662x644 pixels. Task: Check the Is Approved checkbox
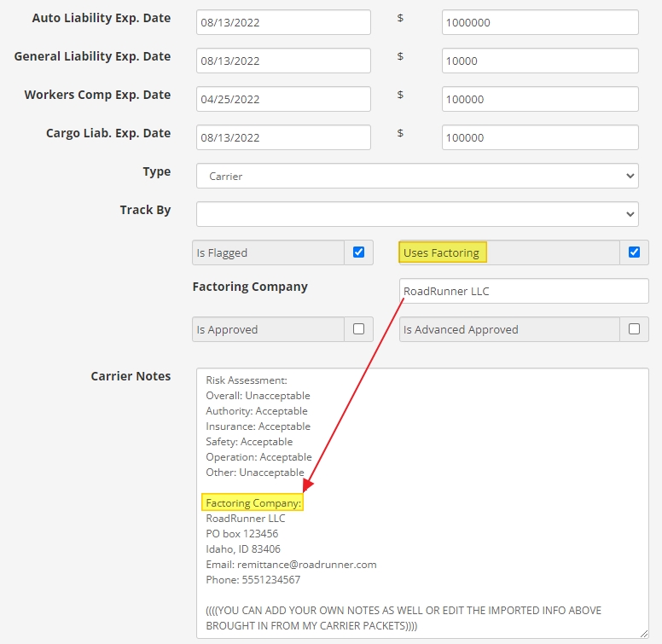click(358, 329)
